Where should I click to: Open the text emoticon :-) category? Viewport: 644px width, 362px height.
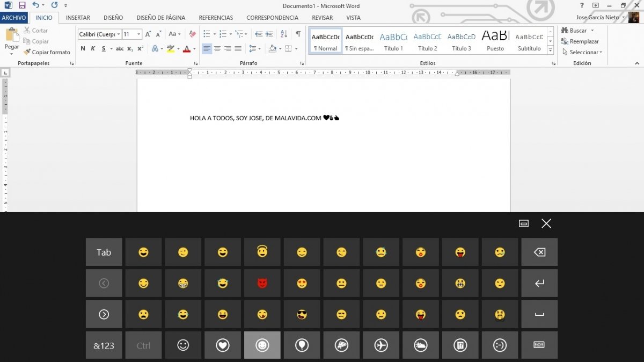click(500, 345)
